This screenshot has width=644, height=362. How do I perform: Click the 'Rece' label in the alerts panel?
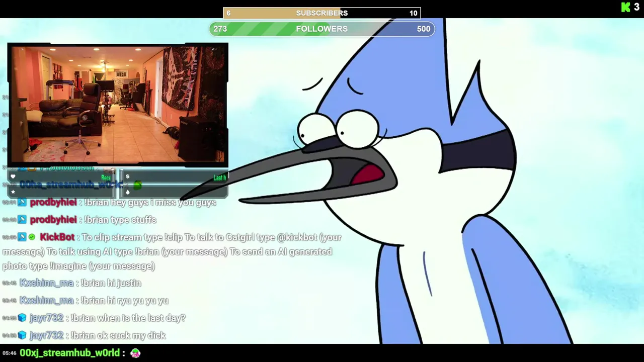pos(106,177)
